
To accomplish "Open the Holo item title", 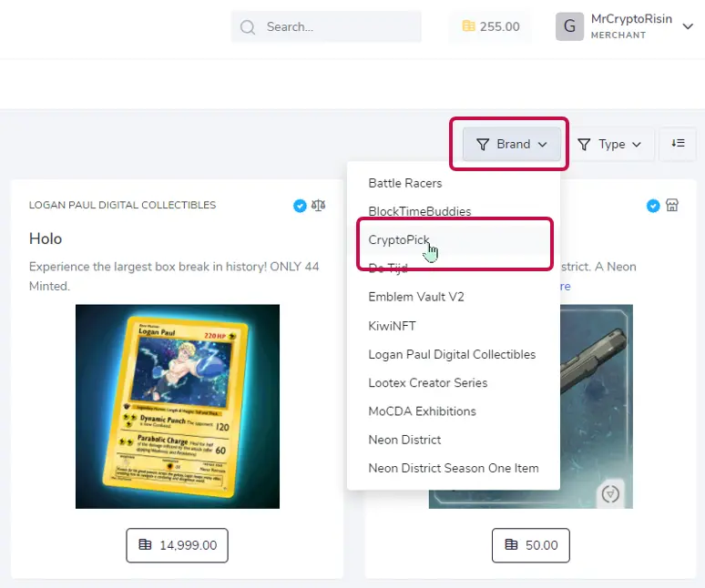I will pos(46,238).
